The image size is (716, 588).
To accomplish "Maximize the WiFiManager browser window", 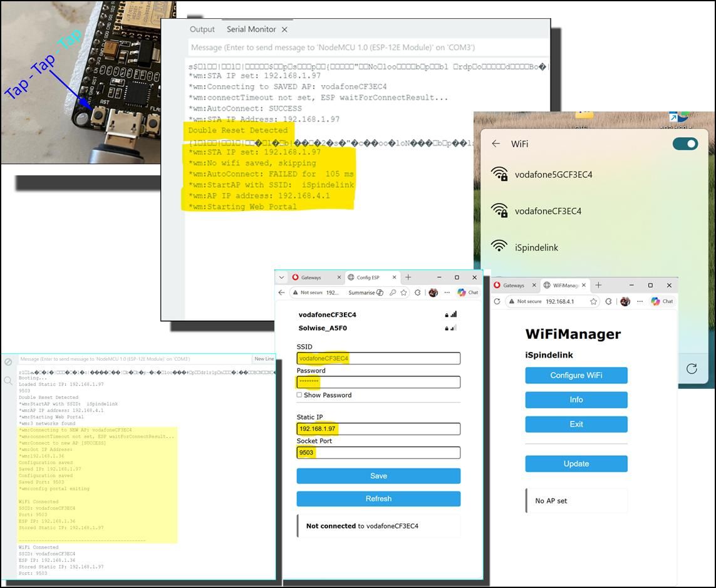I will pyautogui.click(x=650, y=286).
